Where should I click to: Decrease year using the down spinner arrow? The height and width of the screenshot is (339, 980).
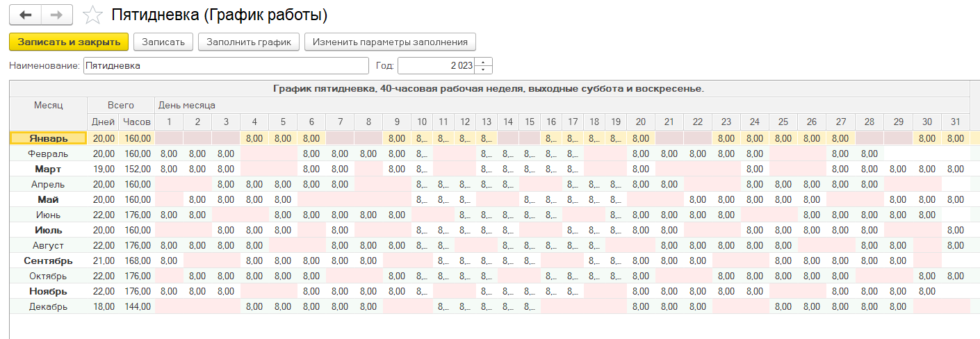(486, 69)
